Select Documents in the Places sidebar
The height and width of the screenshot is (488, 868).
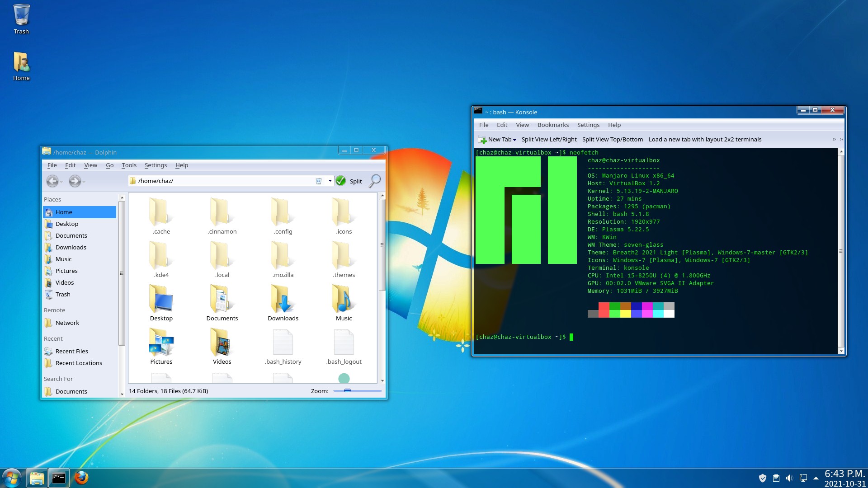tap(71, 236)
